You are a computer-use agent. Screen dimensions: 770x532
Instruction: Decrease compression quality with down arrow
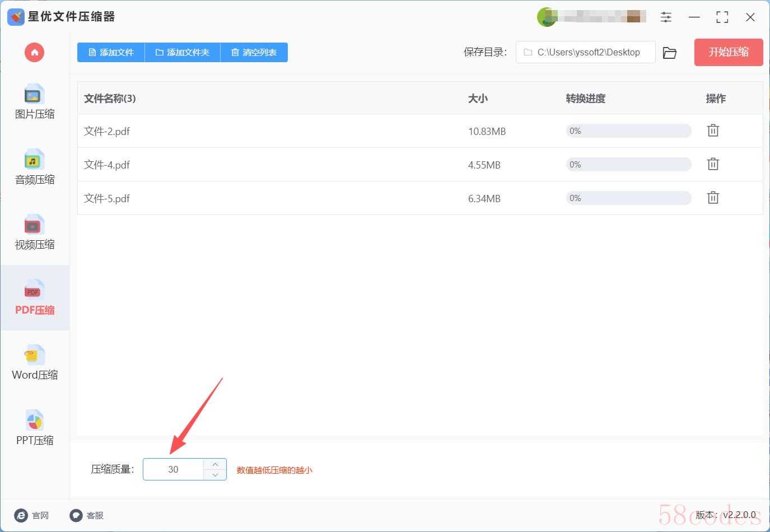215,474
